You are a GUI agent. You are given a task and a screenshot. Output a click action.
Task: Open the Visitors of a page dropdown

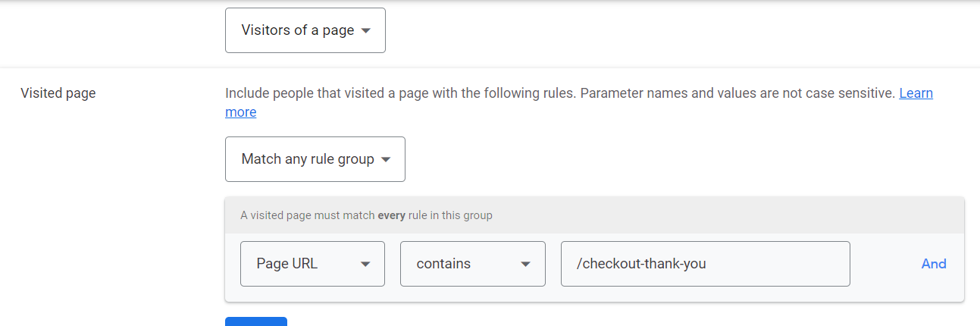[305, 30]
